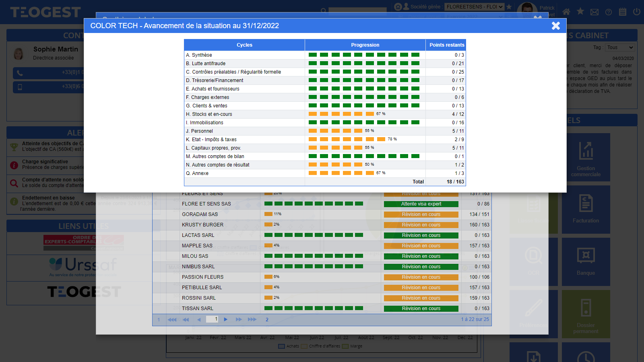This screenshot has height=362, width=644.
Task: Open the notepad calendar icon in header
Action: (x=622, y=12)
